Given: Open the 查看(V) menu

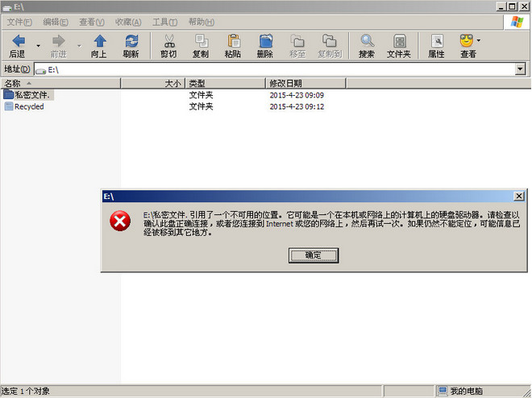Looking at the screenshot, I should tap(92, 22).
